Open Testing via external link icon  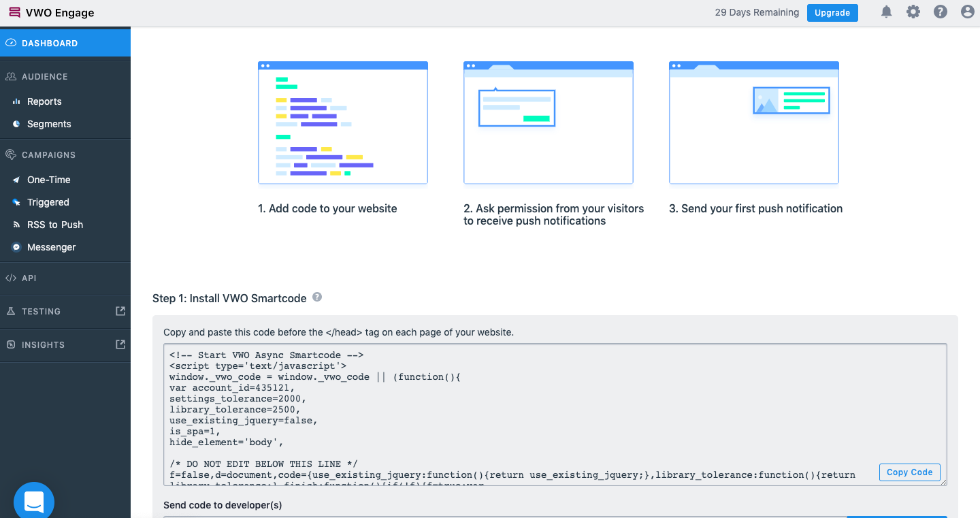click(120, 311)
